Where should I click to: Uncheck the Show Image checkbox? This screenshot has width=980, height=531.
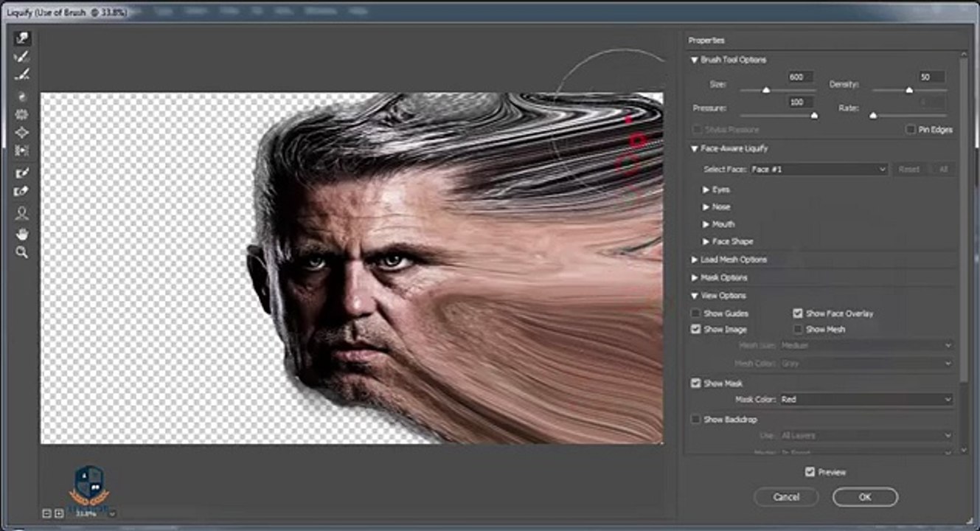pos(695,330)
